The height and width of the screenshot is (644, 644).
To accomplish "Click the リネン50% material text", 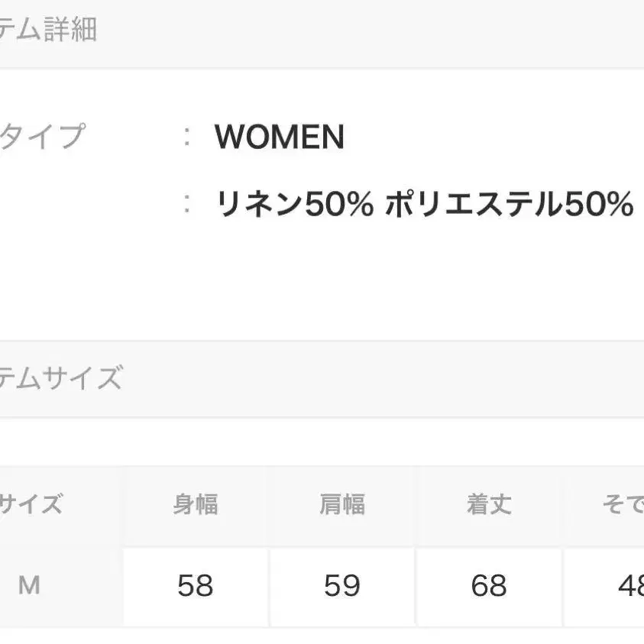I will tap(295, 205).
